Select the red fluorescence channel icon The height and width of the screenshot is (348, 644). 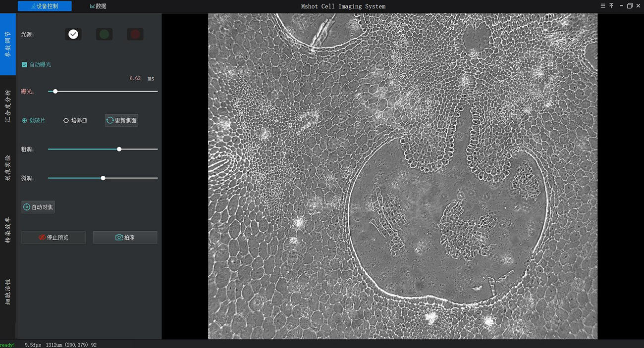[x=135, y=34]
